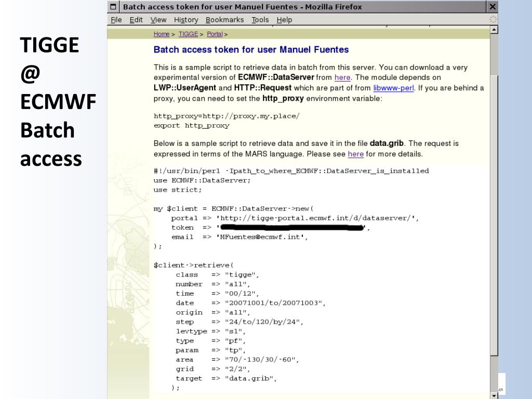Follow the 'here' link for ECMWF::DataServer download
The image size is (532, 399).
pyautogui.click(x=342, y=77)
